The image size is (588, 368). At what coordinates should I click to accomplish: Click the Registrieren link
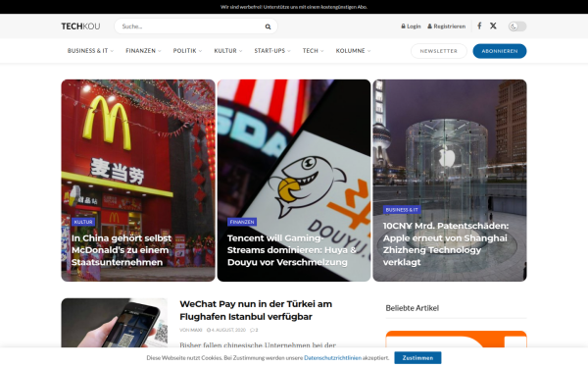pyautogui.click(x=447, y=26)
